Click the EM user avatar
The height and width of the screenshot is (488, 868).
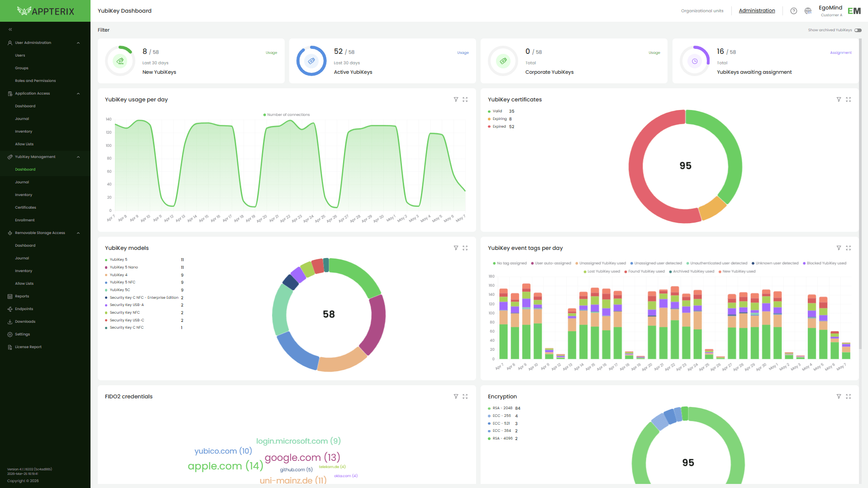[x=854, y=11]
